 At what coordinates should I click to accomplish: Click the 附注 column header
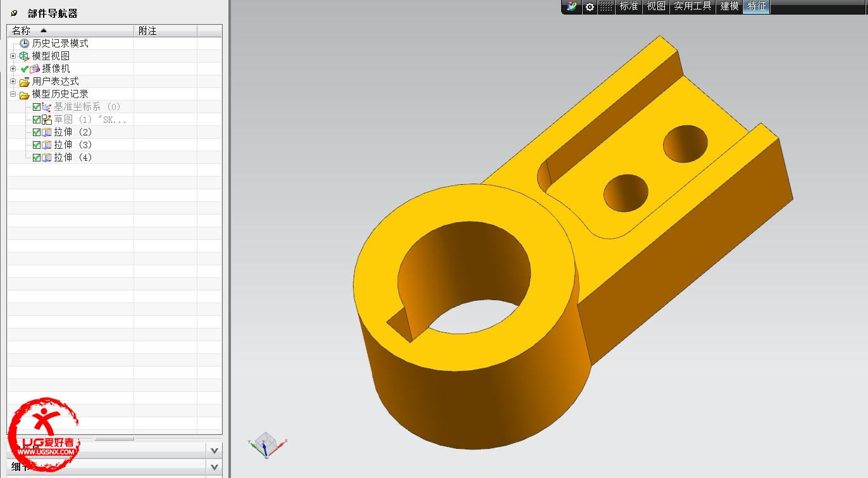pos(165,30)
